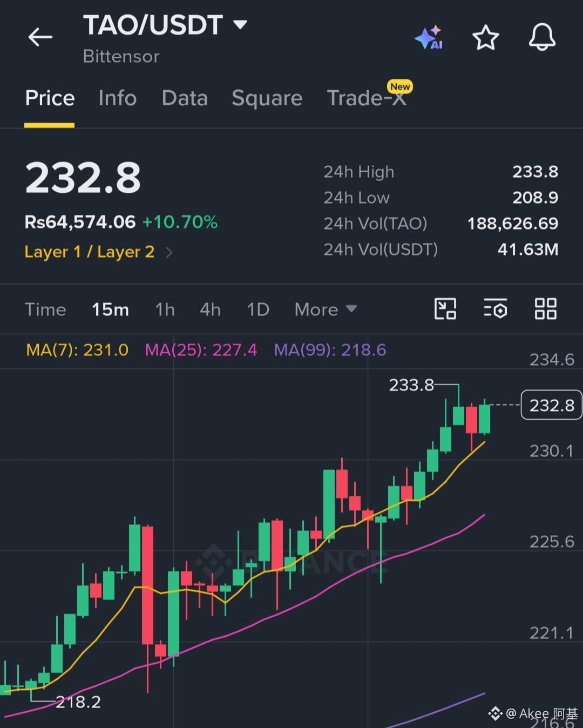Viewport: 583px width, 728px height.
Task: Select the Time chart interval
Action: 45,309
